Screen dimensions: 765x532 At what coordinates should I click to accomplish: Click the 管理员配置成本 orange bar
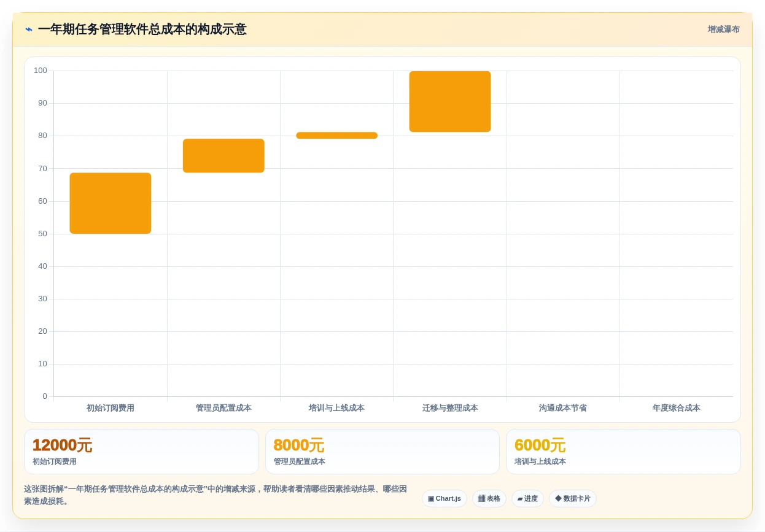[223, 156]
